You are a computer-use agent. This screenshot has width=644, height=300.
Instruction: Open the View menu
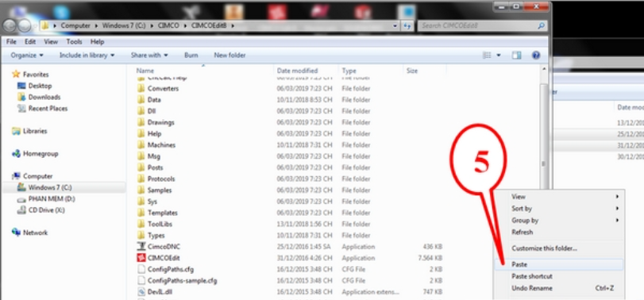pyautogui.click(x=51, y=42)
